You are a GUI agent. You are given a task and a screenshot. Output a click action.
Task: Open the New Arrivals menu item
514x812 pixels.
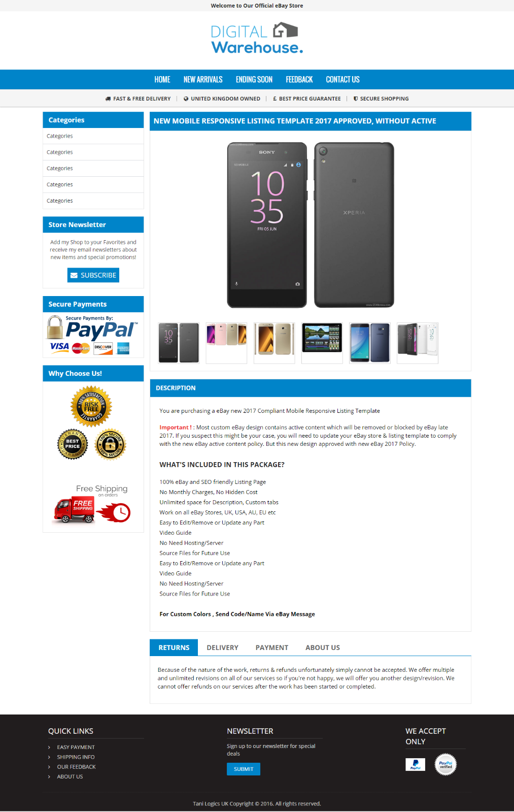click(x=203, y=80)
